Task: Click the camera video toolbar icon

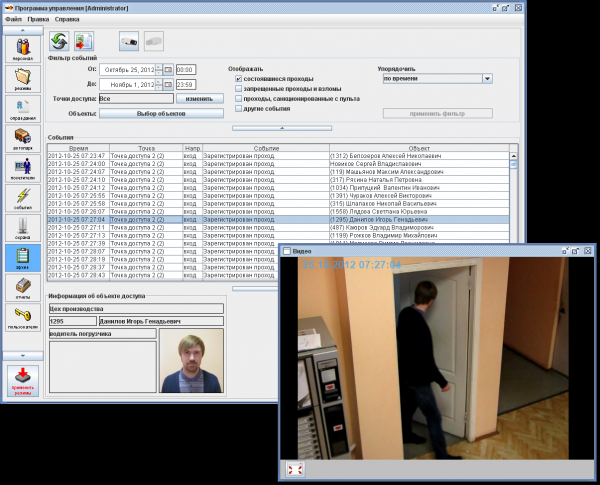Action: click(x=129, y=41)
